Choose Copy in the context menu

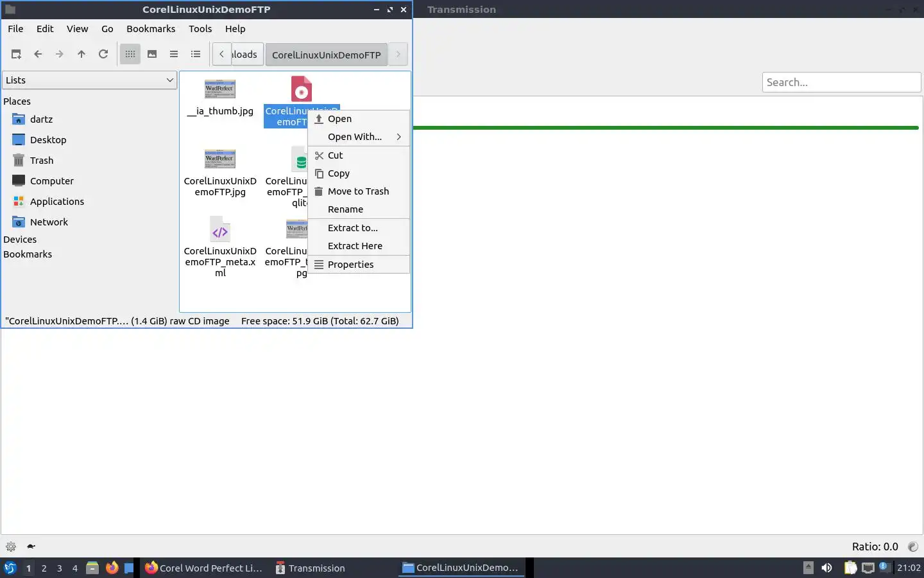tap(359, 173)
